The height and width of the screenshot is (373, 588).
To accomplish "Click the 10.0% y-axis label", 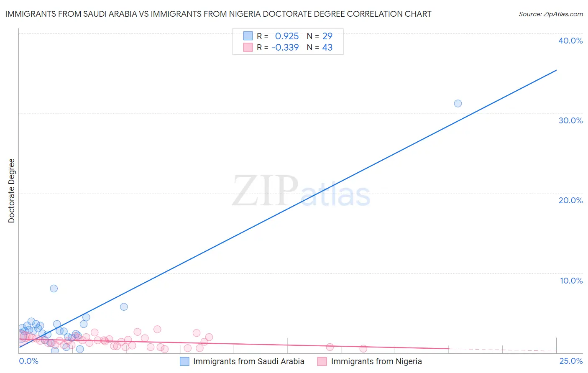I will pos(571,281).
